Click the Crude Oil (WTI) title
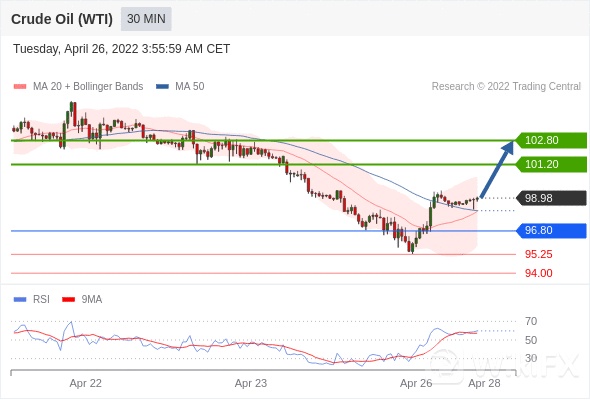 [62, 19]
